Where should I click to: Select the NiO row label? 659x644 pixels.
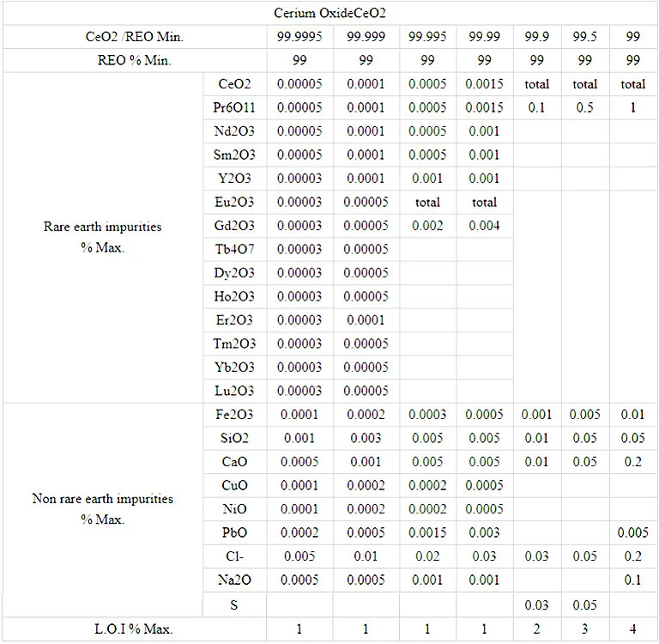(234, 509)
